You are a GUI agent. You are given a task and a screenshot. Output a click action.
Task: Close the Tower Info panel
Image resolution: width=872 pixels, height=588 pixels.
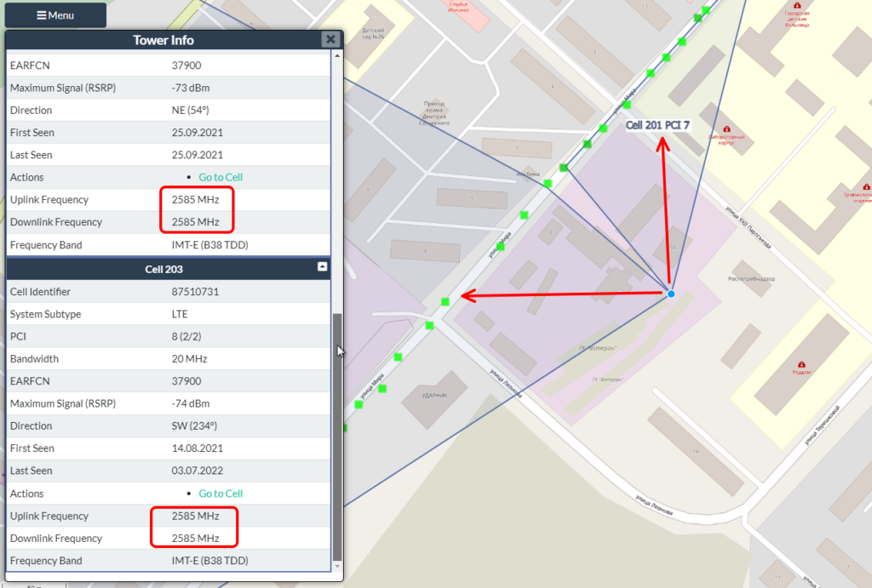pos(330,39)
